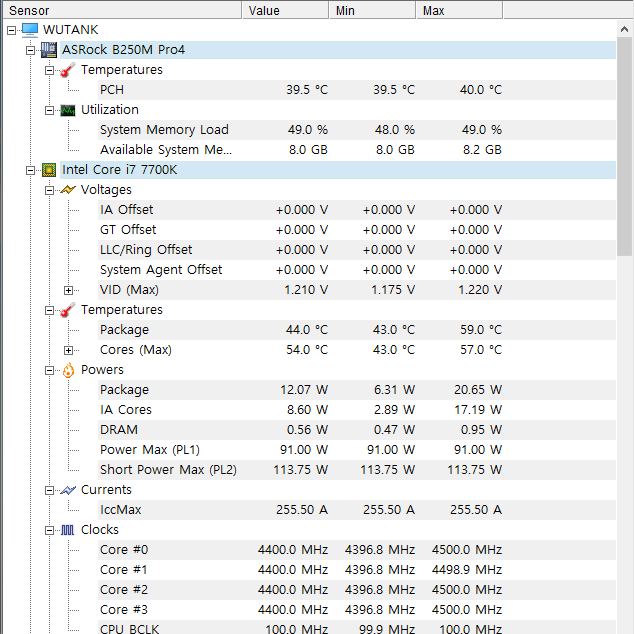634x634 pixels.
Task: Click the Clocks waveform icon
Action: point(68,530)
